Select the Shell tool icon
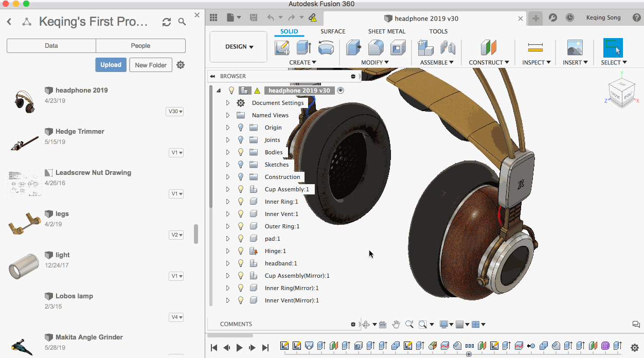The height and width of the screenshot is (358, 644). pyautogui.click(x=398, y=48)
